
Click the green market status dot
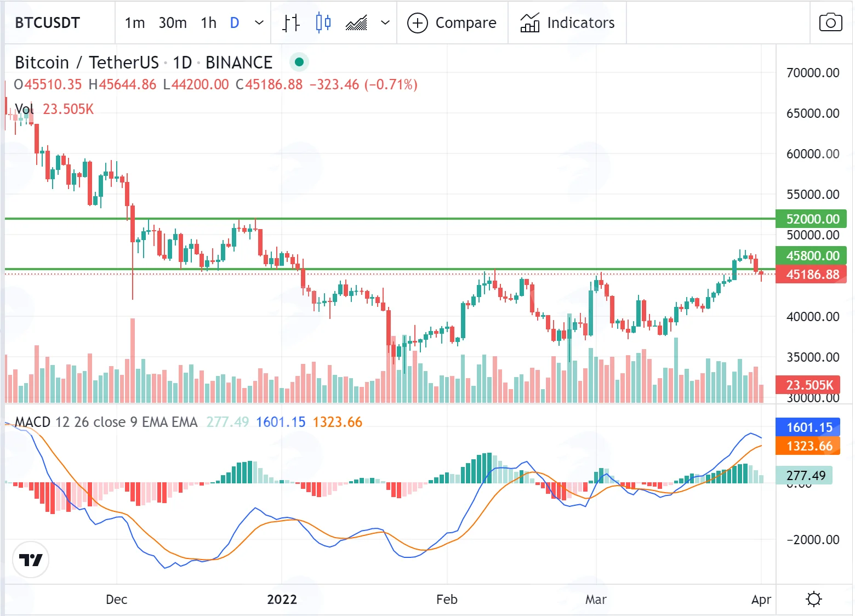299,62
